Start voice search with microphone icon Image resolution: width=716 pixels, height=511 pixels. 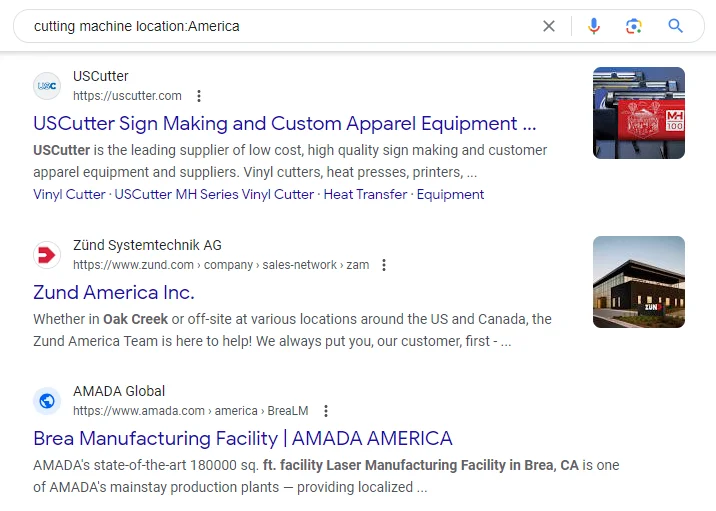[594, 26]
